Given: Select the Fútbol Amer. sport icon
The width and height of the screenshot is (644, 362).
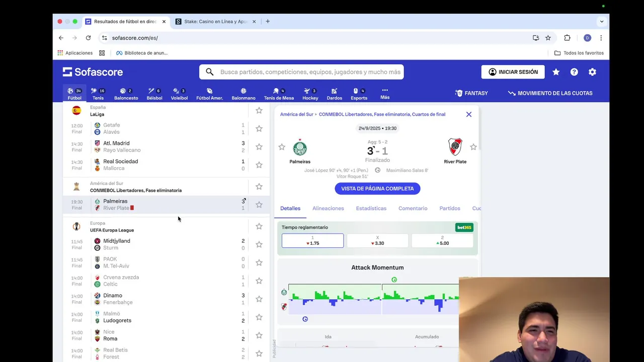Looking at the screenshot, I should [209, 94].
